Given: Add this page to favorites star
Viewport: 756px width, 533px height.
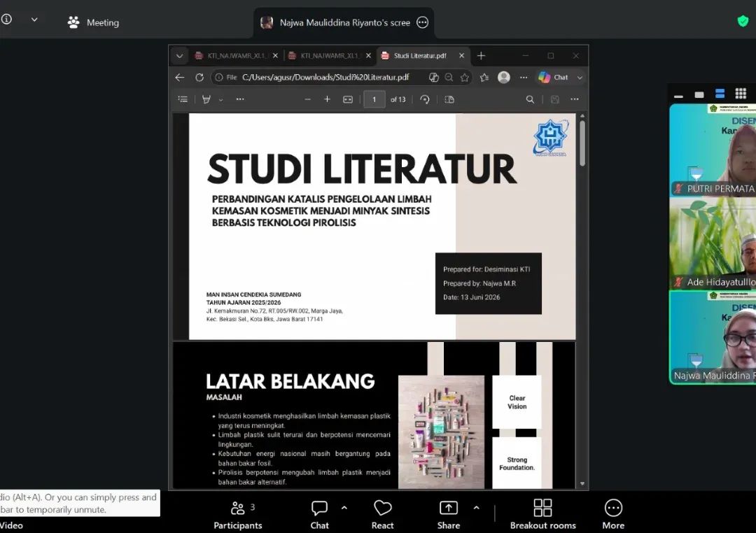Looking at the screenshot, I should (x=464, y=77).
